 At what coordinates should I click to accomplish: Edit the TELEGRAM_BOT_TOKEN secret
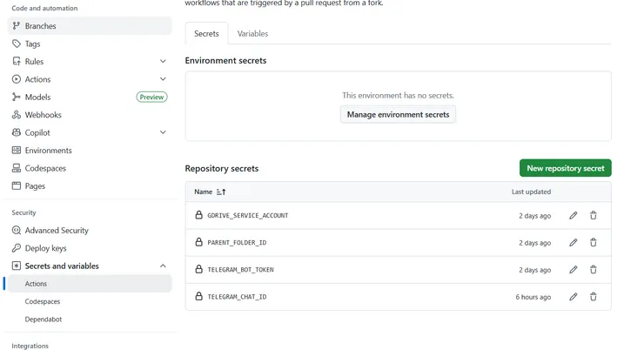click(x=573, y=270)
